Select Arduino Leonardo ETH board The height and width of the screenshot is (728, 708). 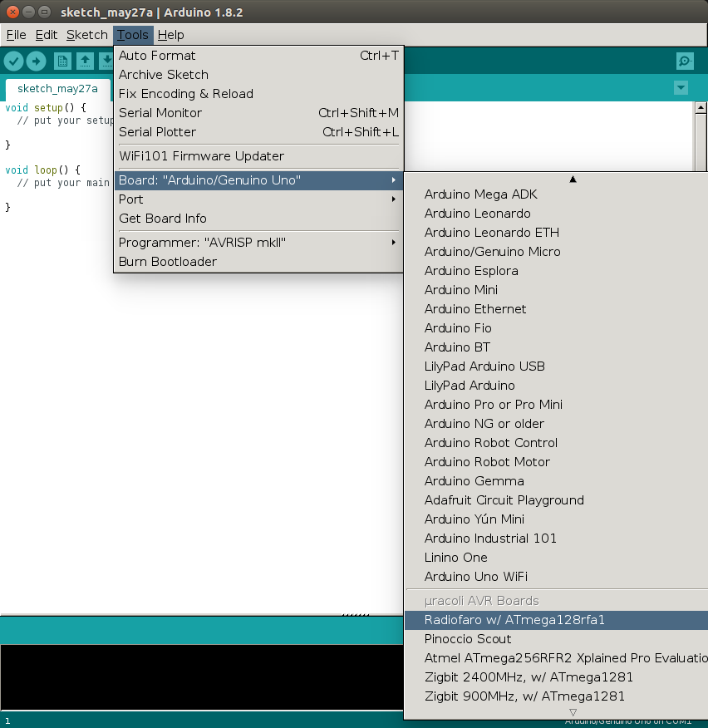pyautogui.click(x=556, y=232)
